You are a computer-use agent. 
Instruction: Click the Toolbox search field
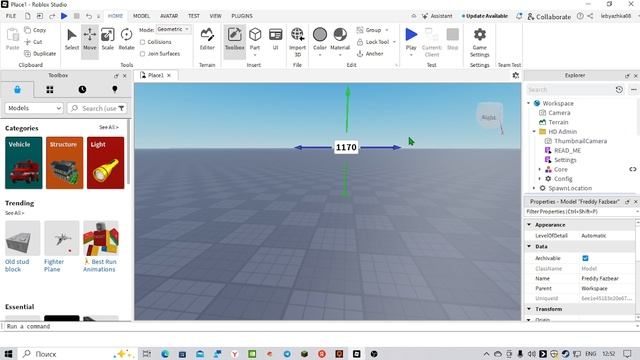(97, 108)
